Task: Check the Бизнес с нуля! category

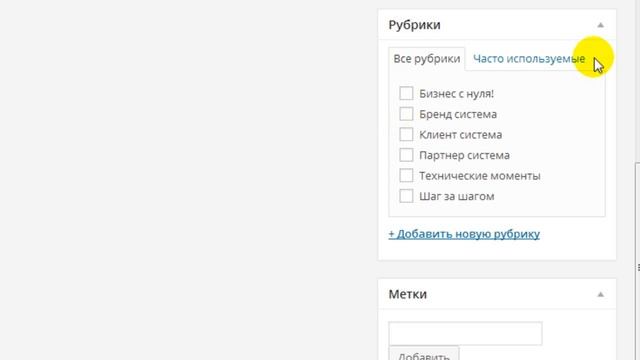Action: tap(406, 93)
